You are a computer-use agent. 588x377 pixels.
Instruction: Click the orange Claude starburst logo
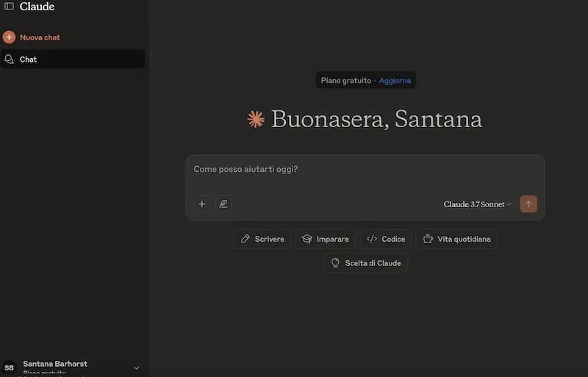256,119
